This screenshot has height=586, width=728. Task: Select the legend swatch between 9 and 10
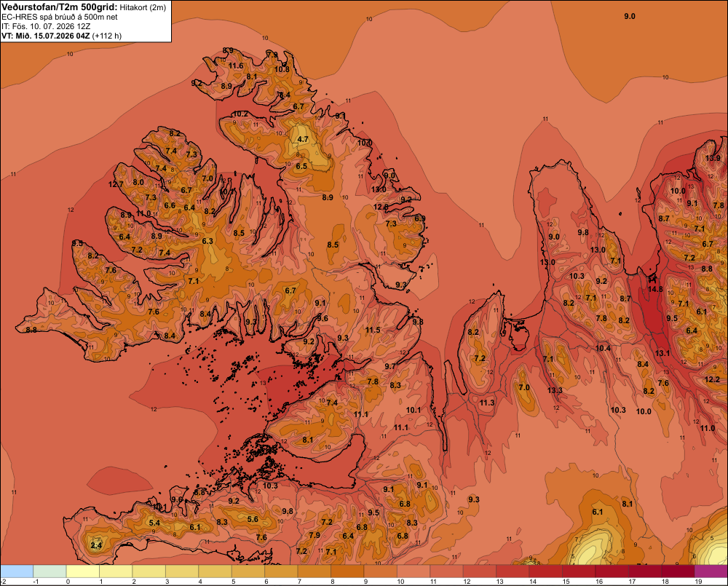pyautogui.click(x=380, y=571)
